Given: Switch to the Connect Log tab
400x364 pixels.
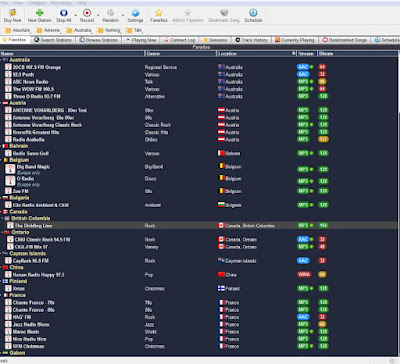Looking at the screenshot, I should click(179, 40).
